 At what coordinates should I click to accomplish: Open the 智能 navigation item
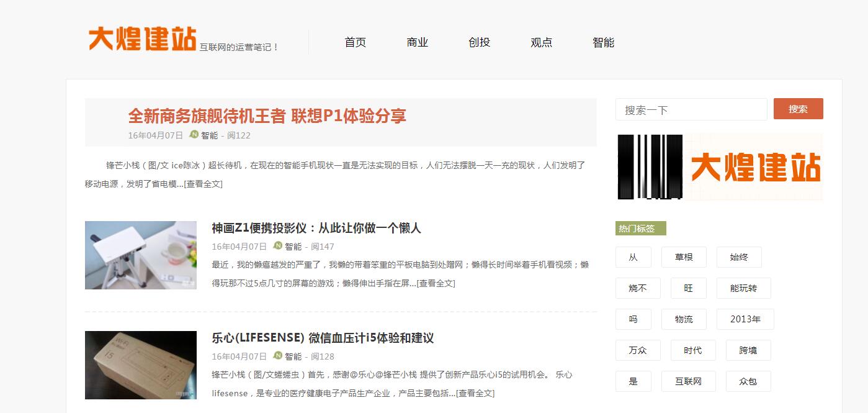[x=604, y=42]
